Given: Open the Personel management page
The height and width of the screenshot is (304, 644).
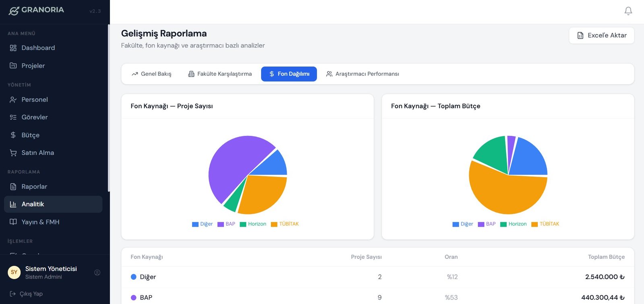Looking at the screenshot, I should tap(35, 99).
